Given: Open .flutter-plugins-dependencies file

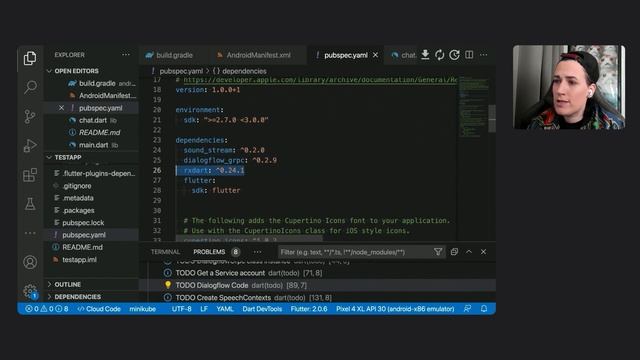Looking at the screenshot, I should [98, 173].
